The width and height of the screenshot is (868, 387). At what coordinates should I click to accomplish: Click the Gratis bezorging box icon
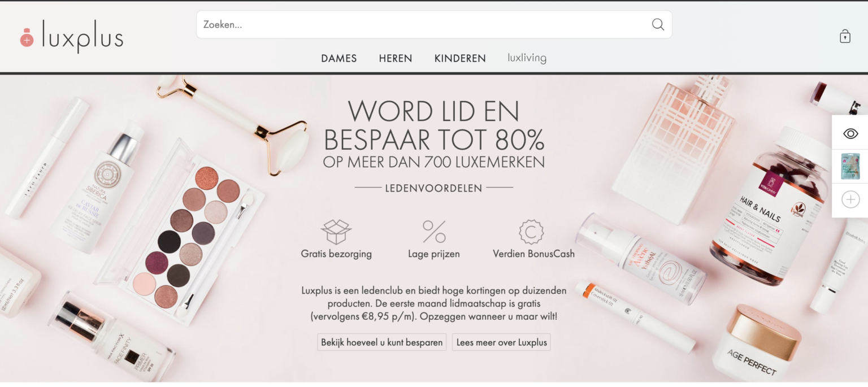click(x=336, y=232)
